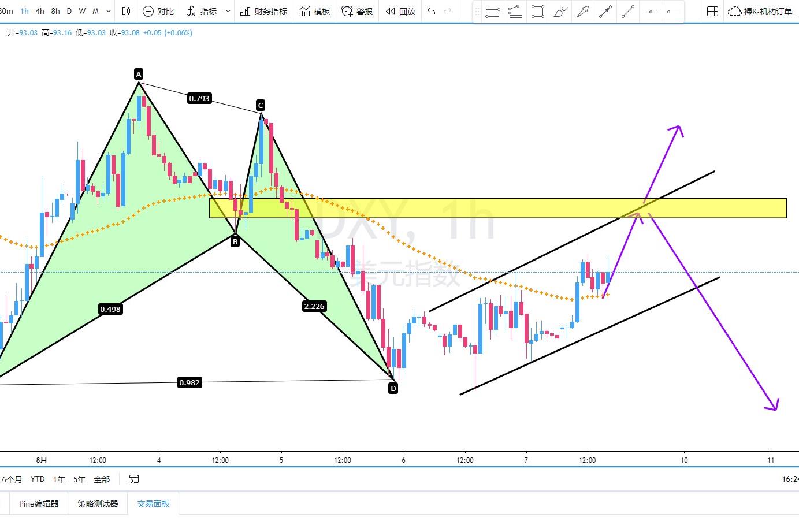Click the 0.498 ratio label

point(110,309)
